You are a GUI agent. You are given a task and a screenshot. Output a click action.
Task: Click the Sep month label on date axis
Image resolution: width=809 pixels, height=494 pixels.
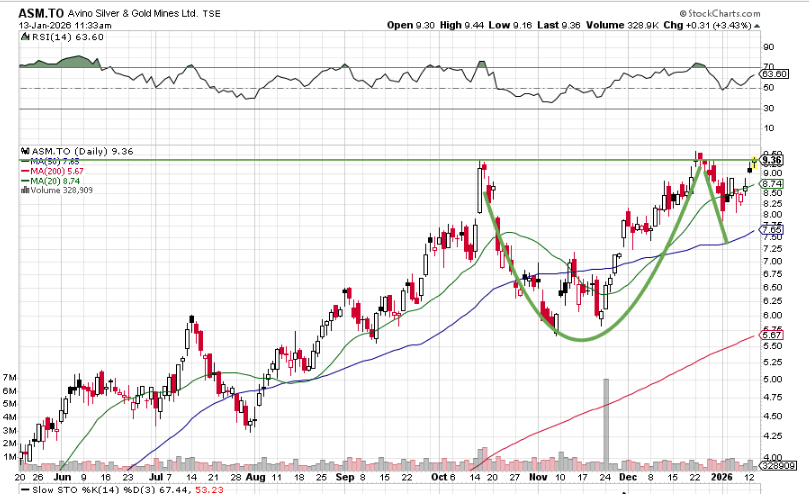[345, 477]
